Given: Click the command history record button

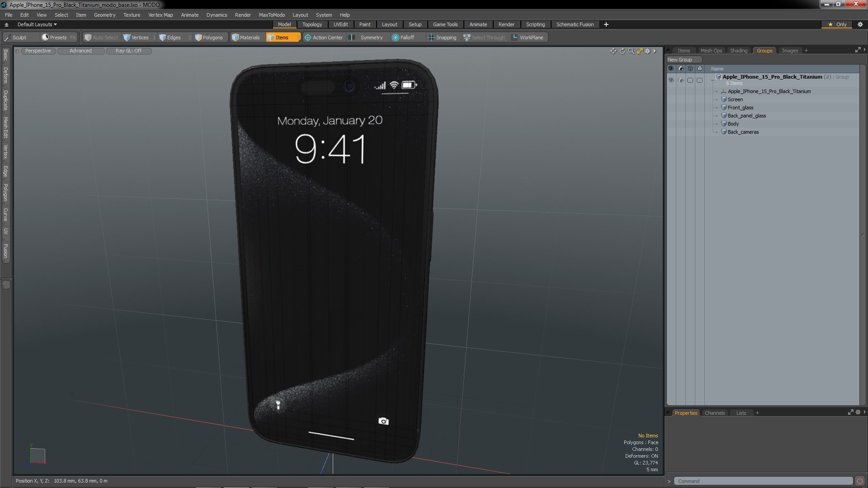Looking at the screenshot, I should pyautogui.click(x=860, y=481).
